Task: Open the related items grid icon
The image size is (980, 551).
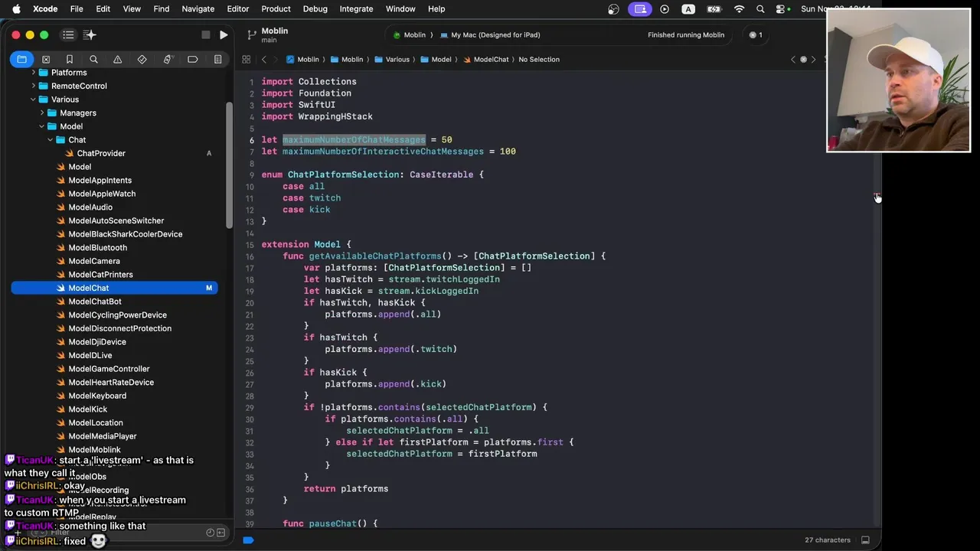Action: [246, 59]
